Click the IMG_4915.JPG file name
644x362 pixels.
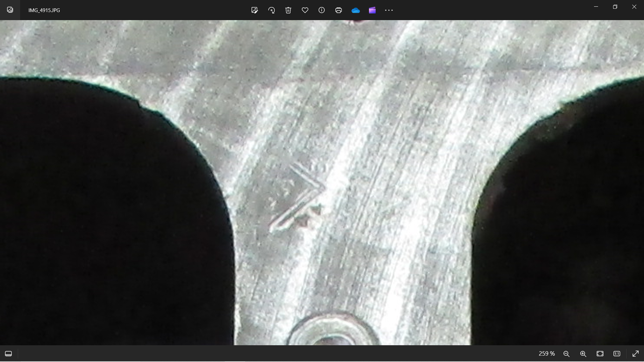tap(44, 10)
